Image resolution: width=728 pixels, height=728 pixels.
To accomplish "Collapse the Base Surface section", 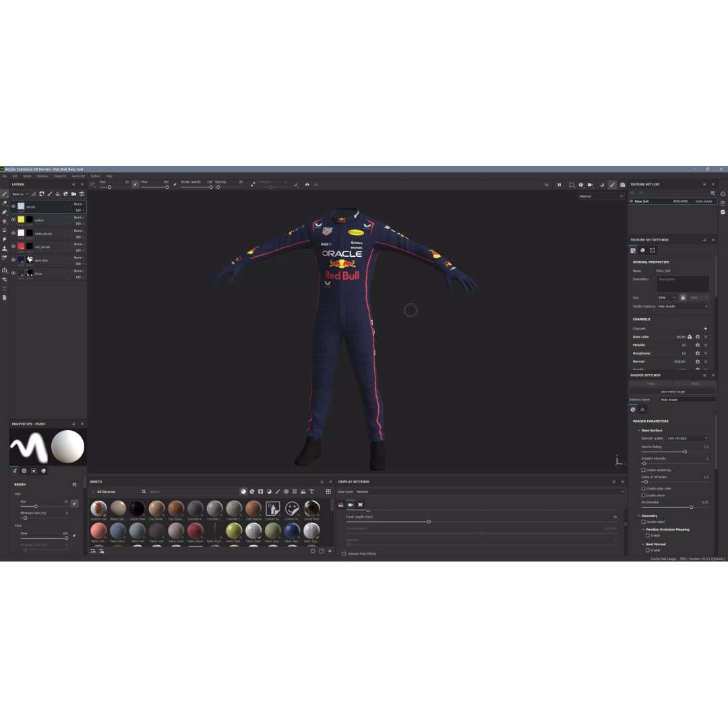I will point(638,430).
